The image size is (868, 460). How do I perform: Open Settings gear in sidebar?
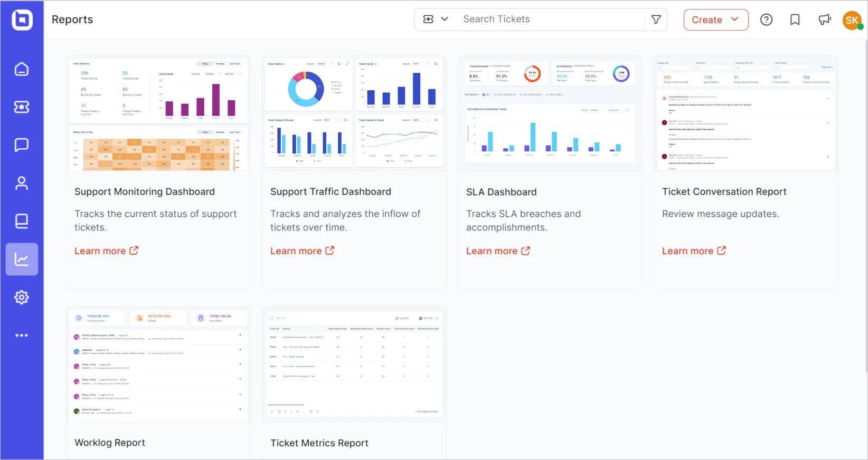point(22,298)
